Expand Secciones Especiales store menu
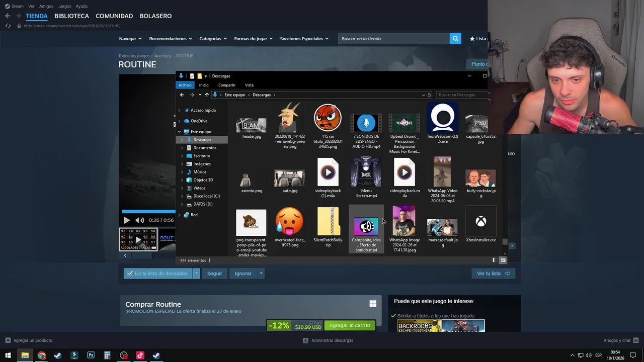This screenshot has width=644, height=362. (304, 39)
